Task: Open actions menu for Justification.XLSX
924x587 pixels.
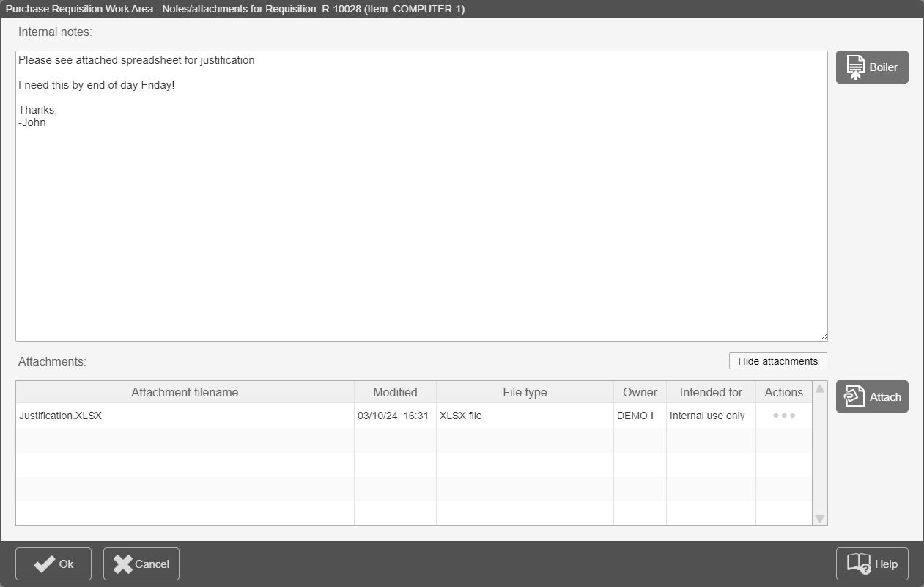Action: [783, 416]
